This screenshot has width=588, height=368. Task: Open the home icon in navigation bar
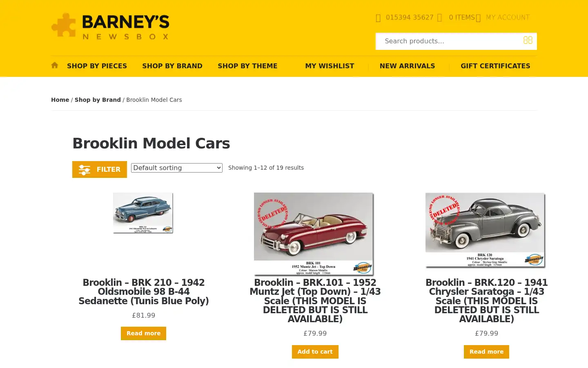[55, 65]
